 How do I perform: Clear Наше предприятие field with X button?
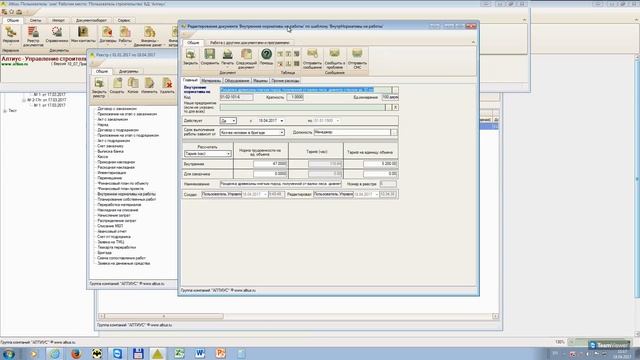pyautogui.click(x=396, y=107)
